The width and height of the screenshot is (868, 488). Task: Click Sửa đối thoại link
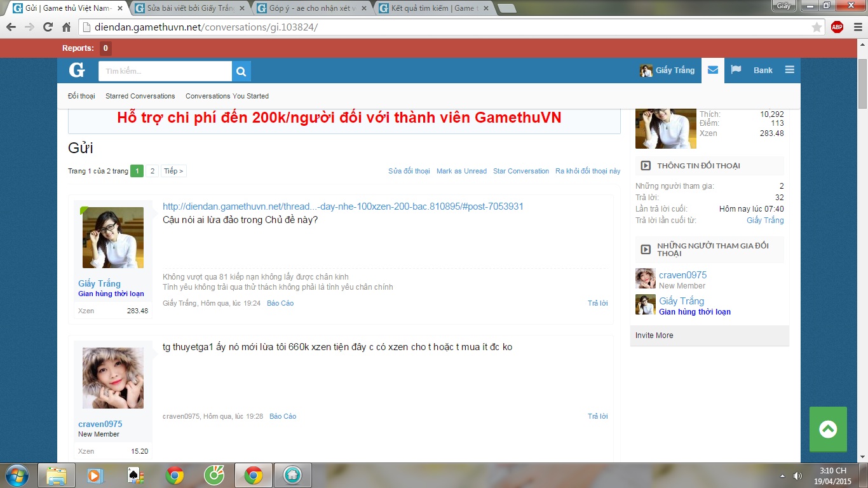pyautogui.click(x=409, y=171)
